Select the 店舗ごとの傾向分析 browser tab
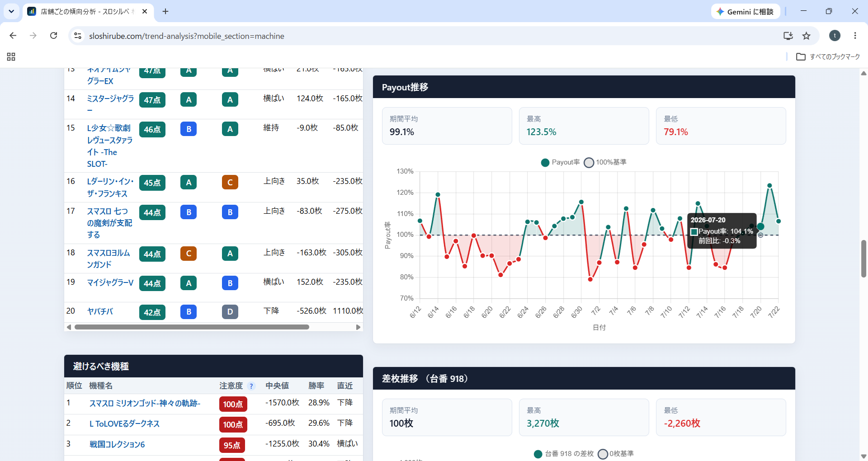Viewport: 868px width, 461px height. click(88, 12)
